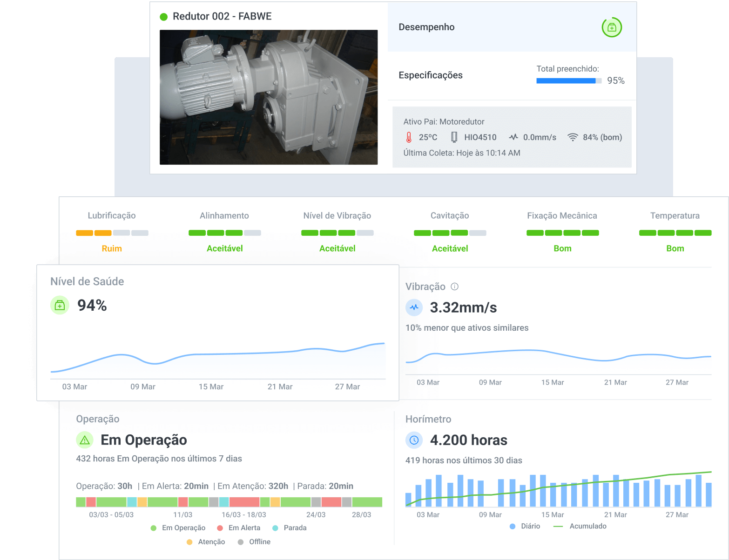Viewport: 729px width, 560px height.
Task: Click the green health icon beside Desempenho
Action: 612,27
